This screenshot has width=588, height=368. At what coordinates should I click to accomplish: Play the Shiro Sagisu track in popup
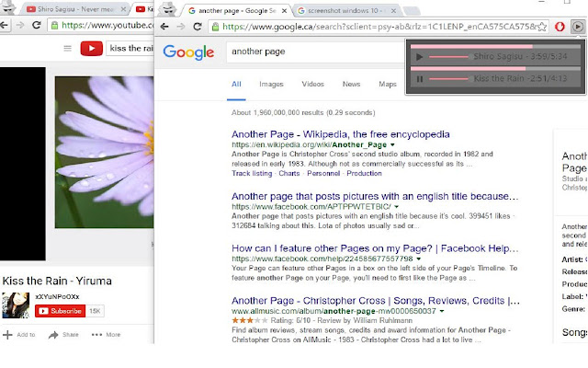click(419, 57)
